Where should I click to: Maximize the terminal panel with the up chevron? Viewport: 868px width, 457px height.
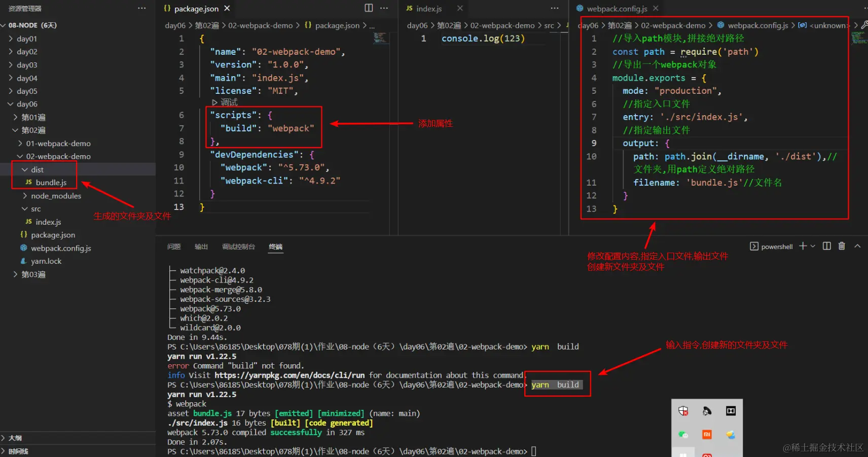point(857,246)
